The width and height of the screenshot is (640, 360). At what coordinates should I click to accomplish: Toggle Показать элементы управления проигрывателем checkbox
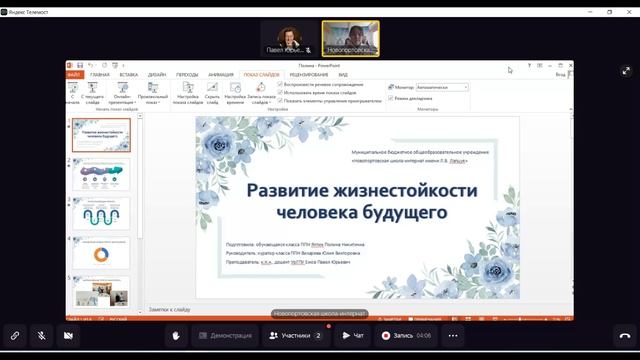tap(280, 100)
